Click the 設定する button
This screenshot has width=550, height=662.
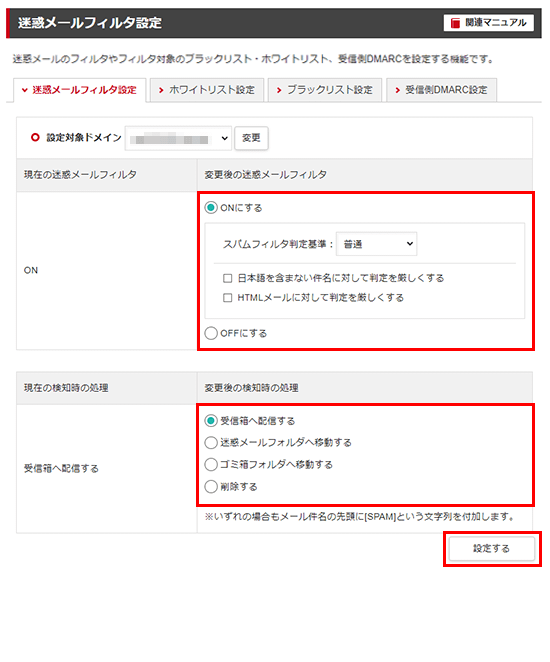pos(492,548)
